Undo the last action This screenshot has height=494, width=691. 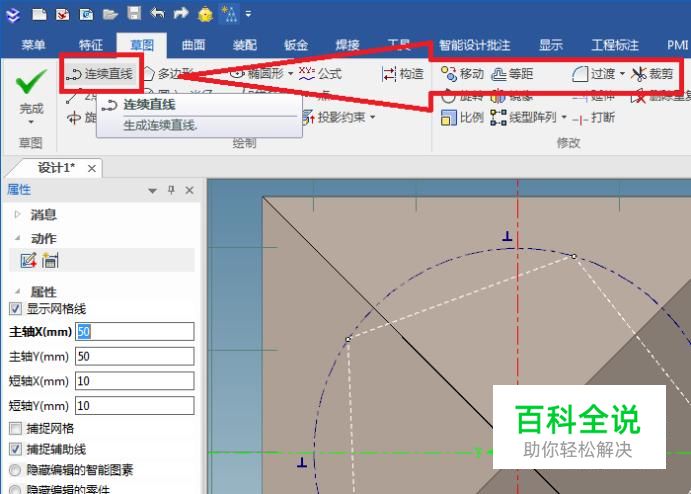(157, 14)
